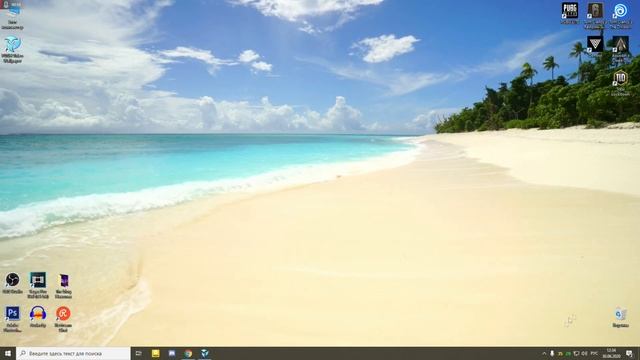Viewport: 640px width, 360px height.
Task: Launch the white inverted triangle game shortcut
Action: tap(595, 44)
